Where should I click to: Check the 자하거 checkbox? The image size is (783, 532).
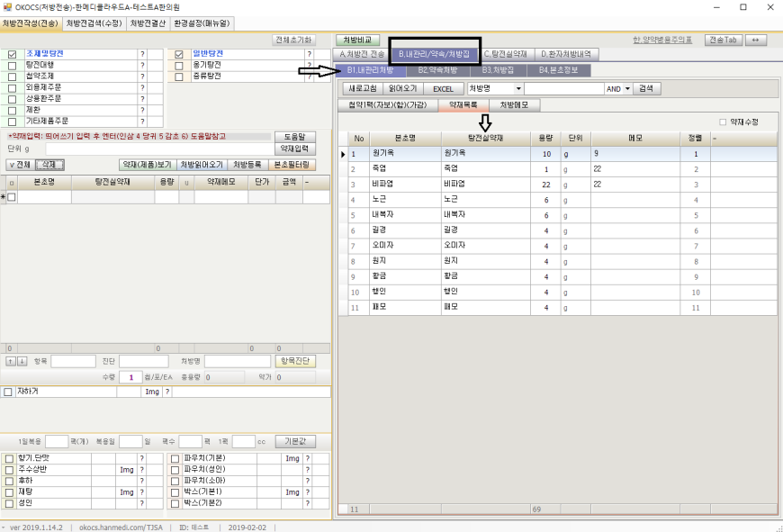tap(8, 392)
